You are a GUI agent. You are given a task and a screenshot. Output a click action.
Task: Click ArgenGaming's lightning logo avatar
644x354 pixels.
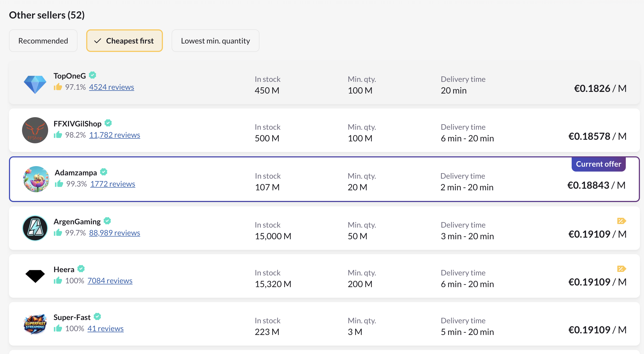click(x=35, y=228)
